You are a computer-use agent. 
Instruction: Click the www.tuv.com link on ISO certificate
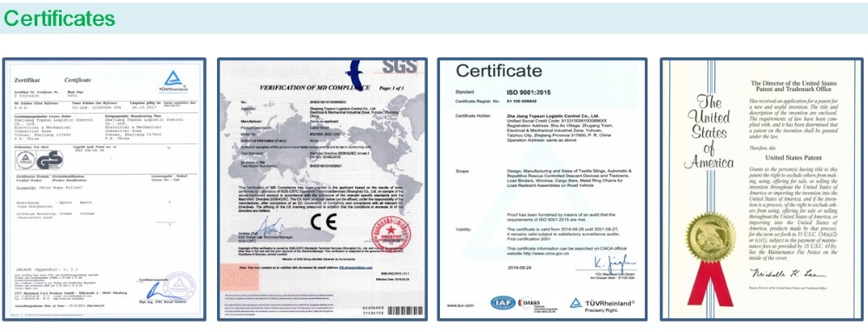pos(461,305)
